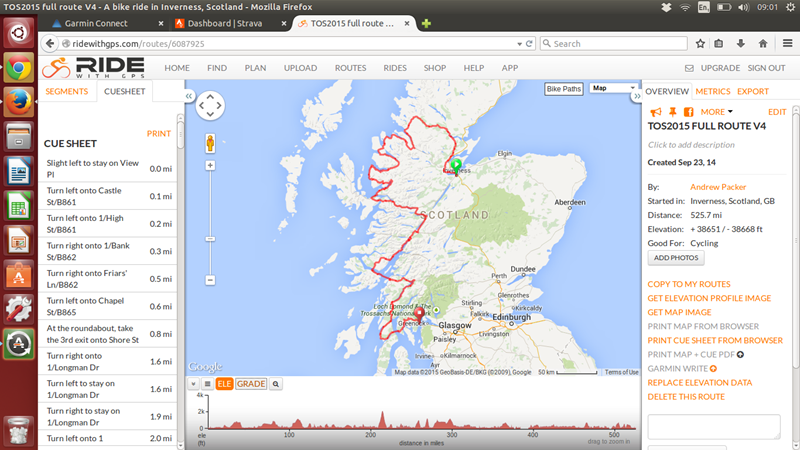
Task: Click the ADD PHOTOS button
Action: pyautogui.click(x=676, y=258)
